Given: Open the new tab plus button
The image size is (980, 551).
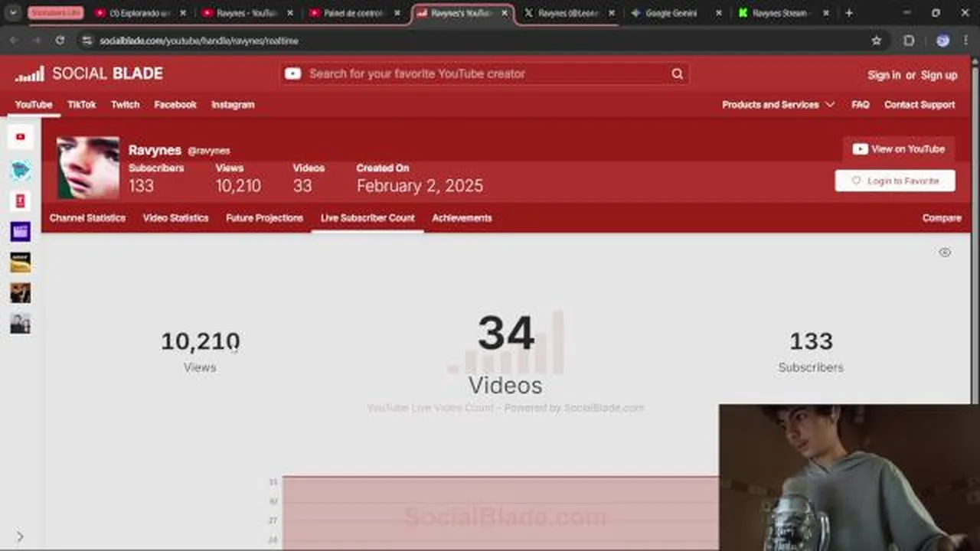Looking at the screenshot, I should click(x=849, y=13).
